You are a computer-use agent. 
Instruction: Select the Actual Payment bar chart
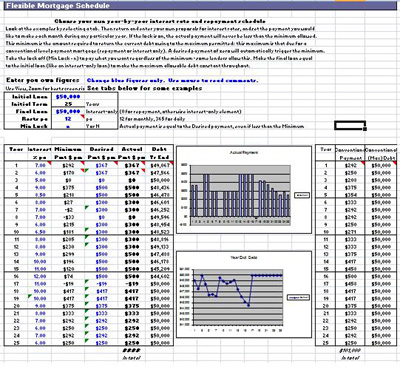click(x=244, y=189)
